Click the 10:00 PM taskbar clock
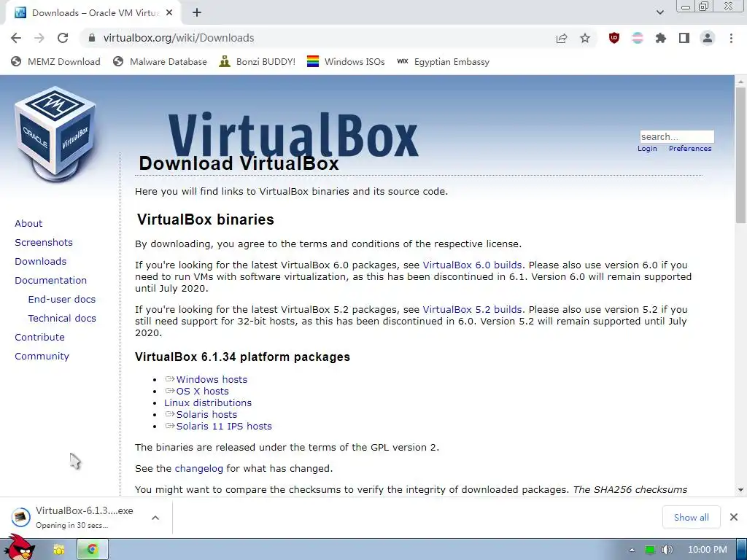747x560 pixels. 708,550
